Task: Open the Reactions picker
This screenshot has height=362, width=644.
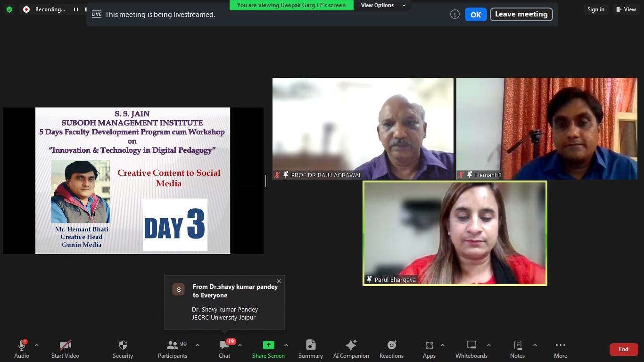Action: [391, 346]
